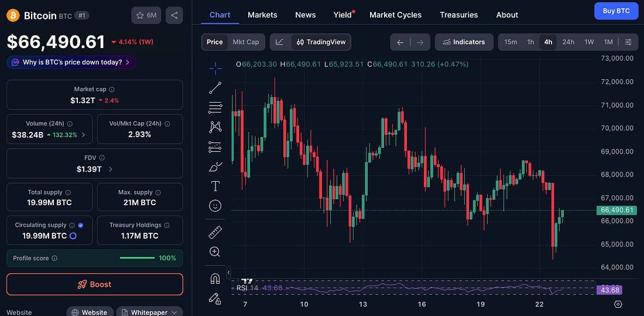Click the Market cap info icon

112,89
